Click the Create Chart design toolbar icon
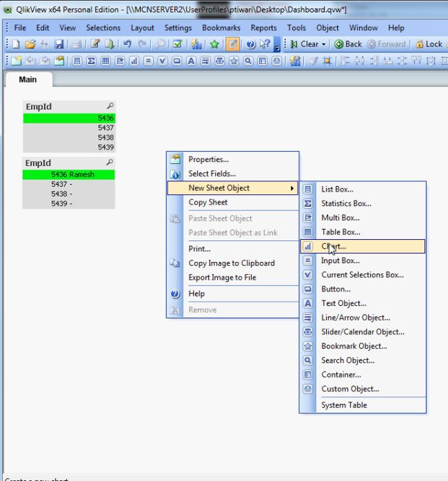 coord(134,61)
